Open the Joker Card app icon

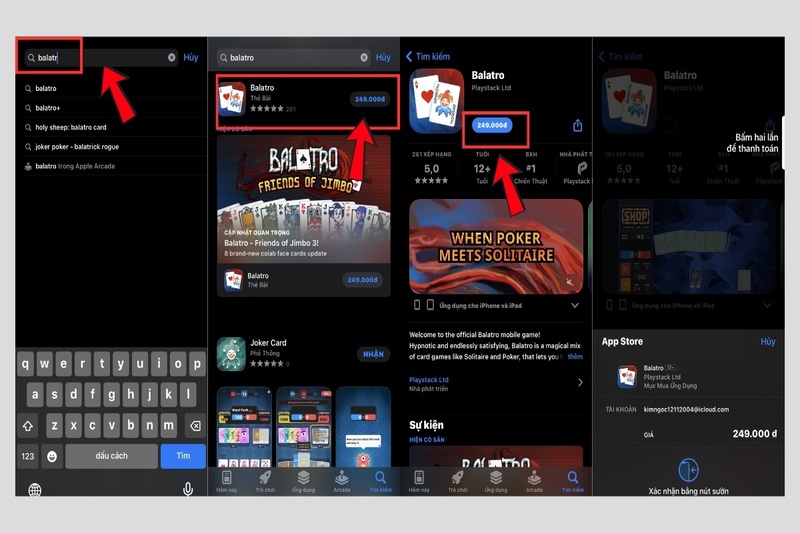point(231,353)
